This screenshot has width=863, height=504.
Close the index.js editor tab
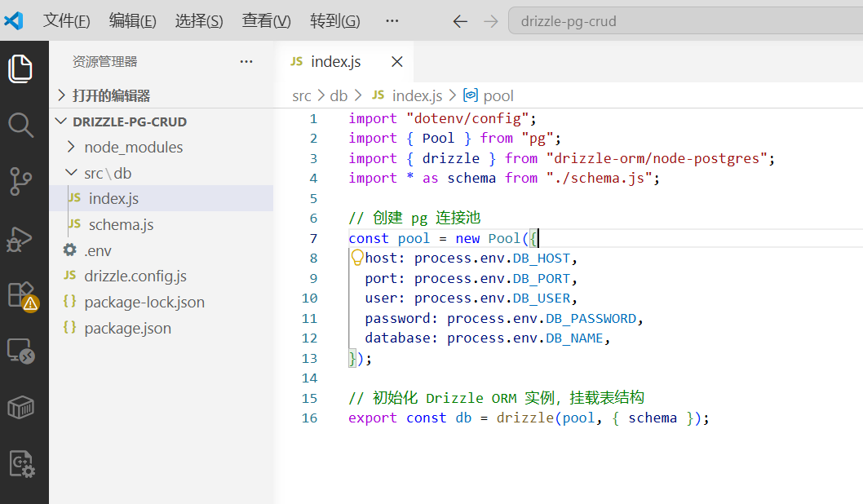click(396, 62)
